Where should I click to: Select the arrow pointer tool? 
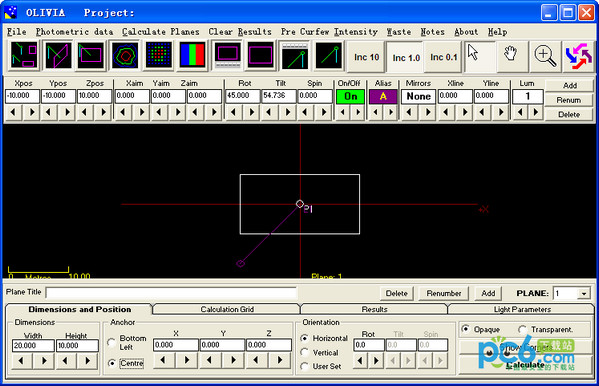[480, 57]
